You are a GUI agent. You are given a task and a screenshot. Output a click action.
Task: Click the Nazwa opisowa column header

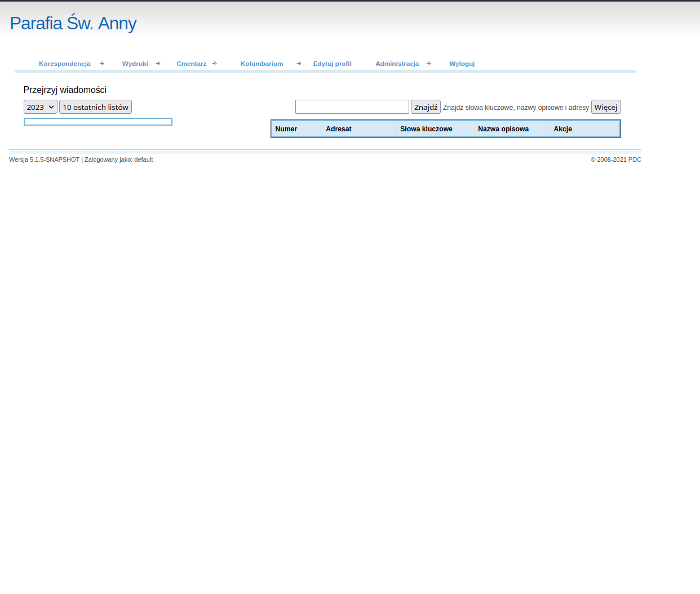pyautogui.click(x=503, y=129)
